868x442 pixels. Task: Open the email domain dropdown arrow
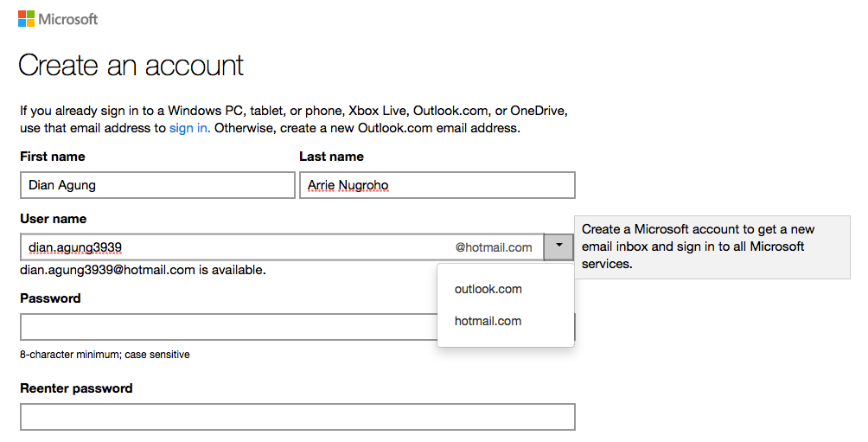tap(559, 247)
